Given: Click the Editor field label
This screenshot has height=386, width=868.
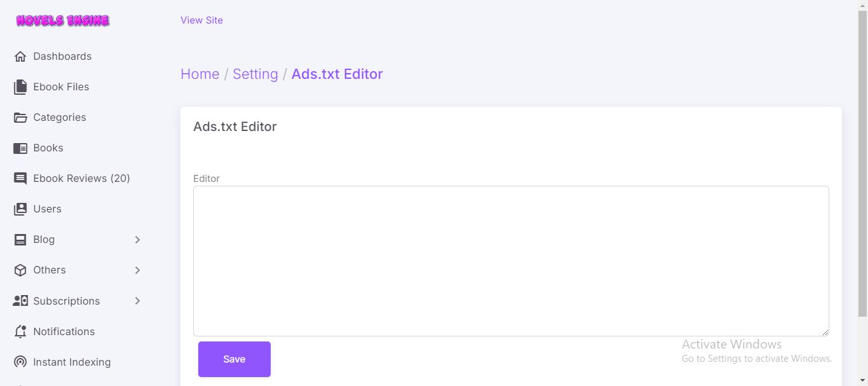Looking at the screenshot, I should [x=207, y=179].
